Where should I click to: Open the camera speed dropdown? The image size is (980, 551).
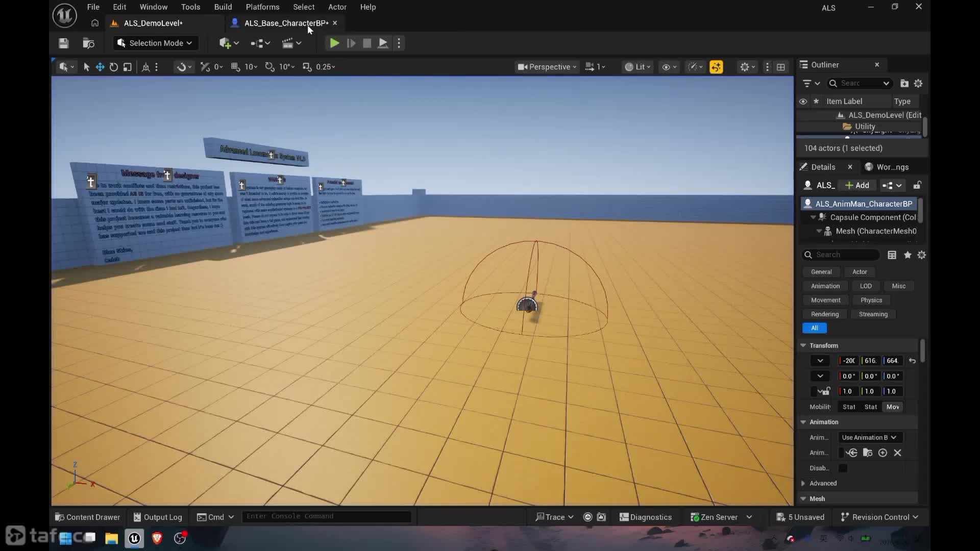(x=595, y=67)
